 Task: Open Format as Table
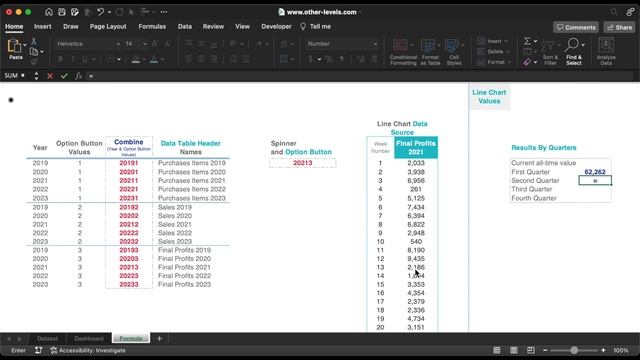click(430, 52)
